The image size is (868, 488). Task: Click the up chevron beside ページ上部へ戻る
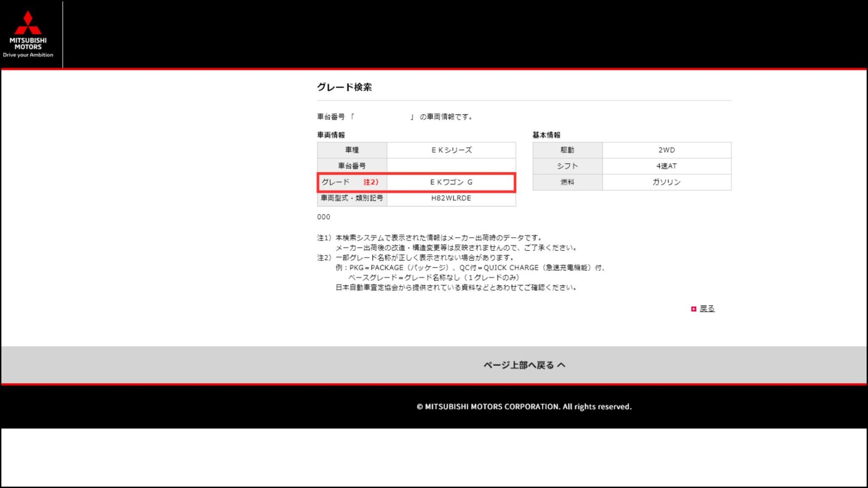561,365
